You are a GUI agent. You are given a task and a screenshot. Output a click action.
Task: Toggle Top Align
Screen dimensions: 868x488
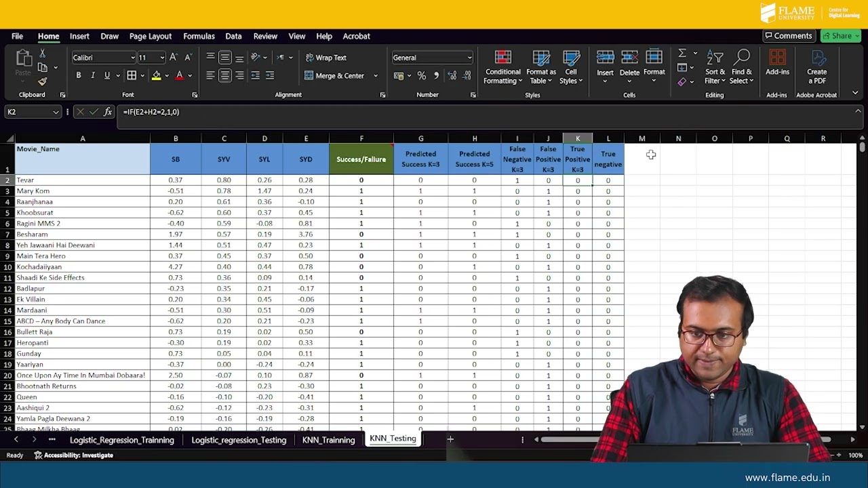(210, 58)
